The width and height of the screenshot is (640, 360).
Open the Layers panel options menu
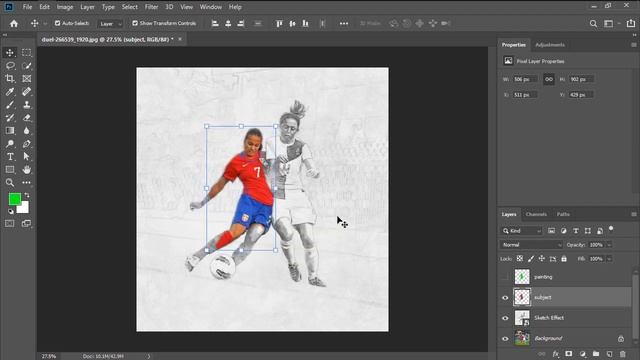click(x=633, y=214)
